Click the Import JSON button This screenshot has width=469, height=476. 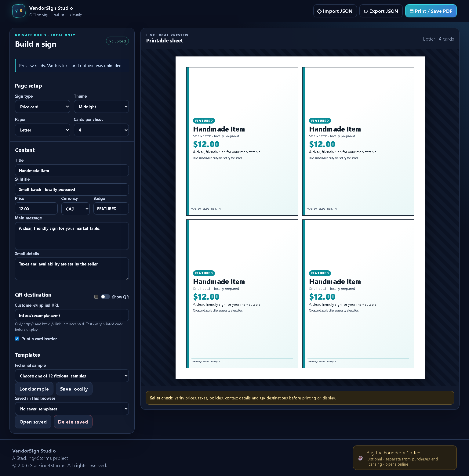[x=335, y=11]
